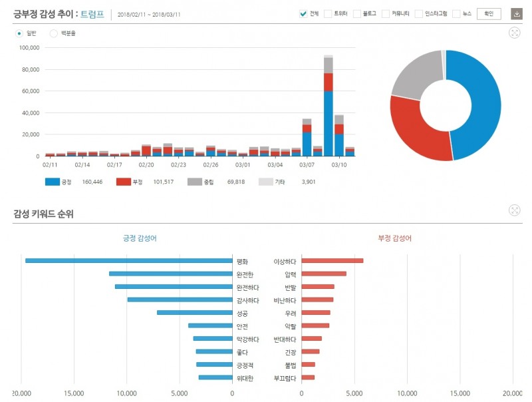532x402 pixels.
Task: Toggle the 긍정 legend color marker
Action: coord(53,181)
